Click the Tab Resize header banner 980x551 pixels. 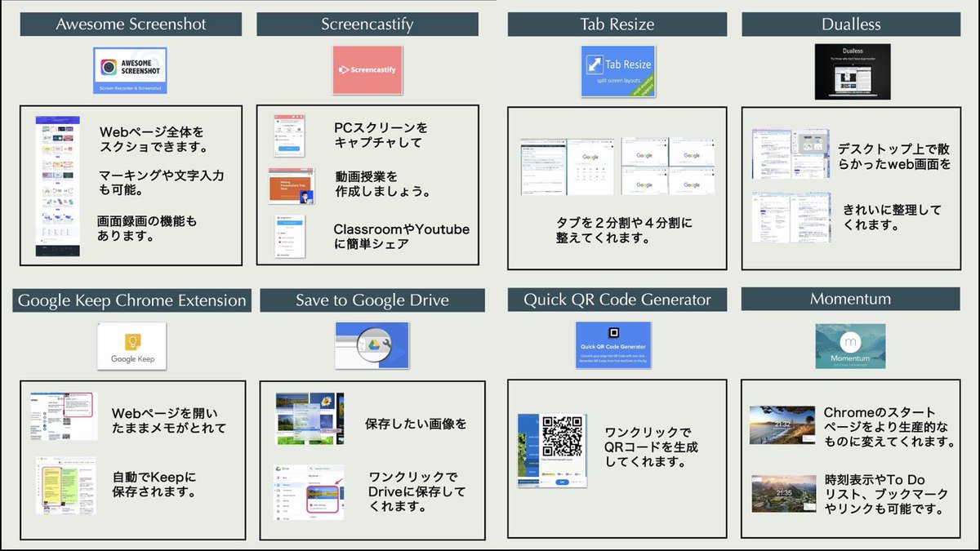point(617,24)
